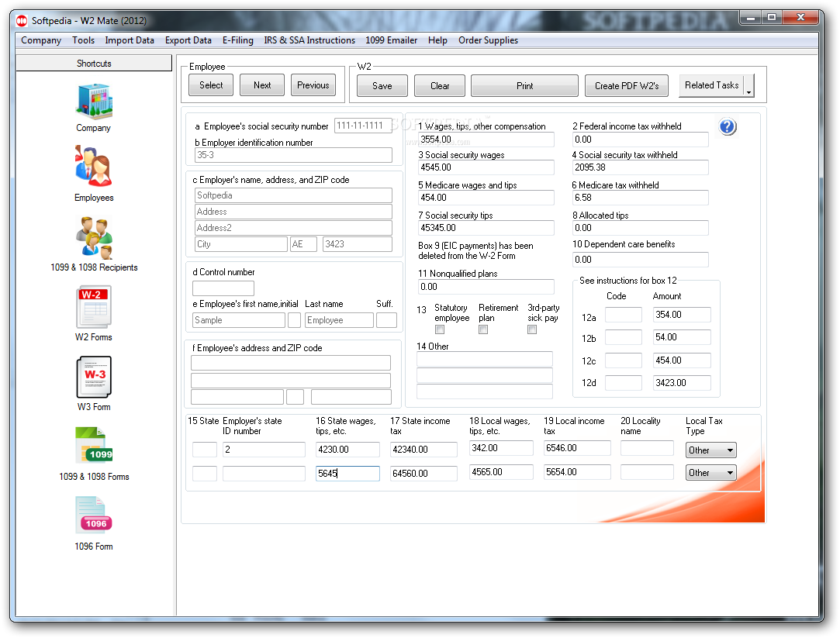Screen dimensions: 840x638
Task: Clear the W2 form
Action: tap(440, 85)
